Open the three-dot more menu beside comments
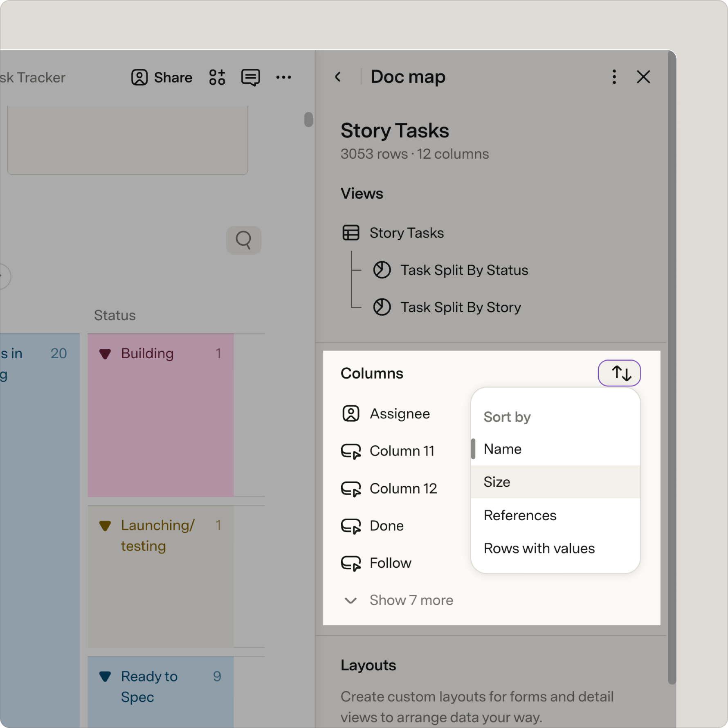 tap(283, 77)
